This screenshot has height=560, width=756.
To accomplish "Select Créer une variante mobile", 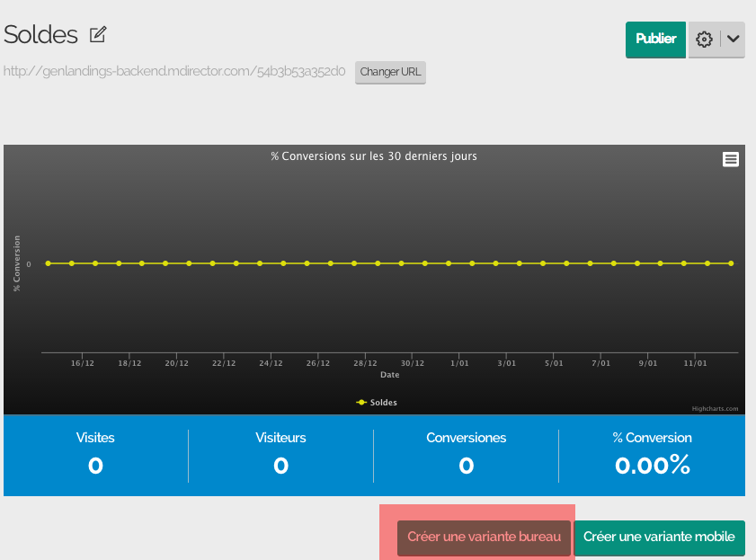I will [x=659, y=538].
